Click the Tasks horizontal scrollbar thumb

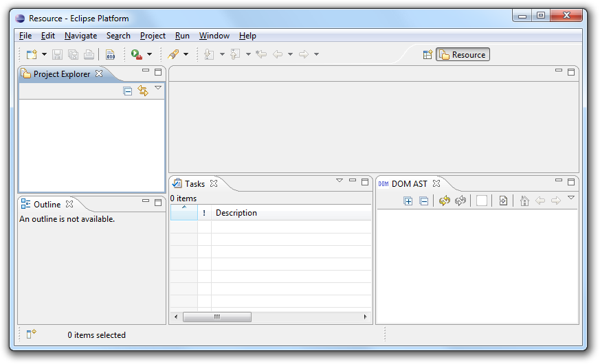(217, 317)
